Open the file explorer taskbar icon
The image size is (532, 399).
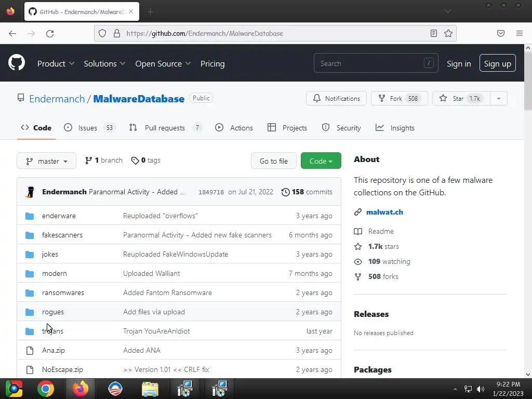(x=150, y=389)
